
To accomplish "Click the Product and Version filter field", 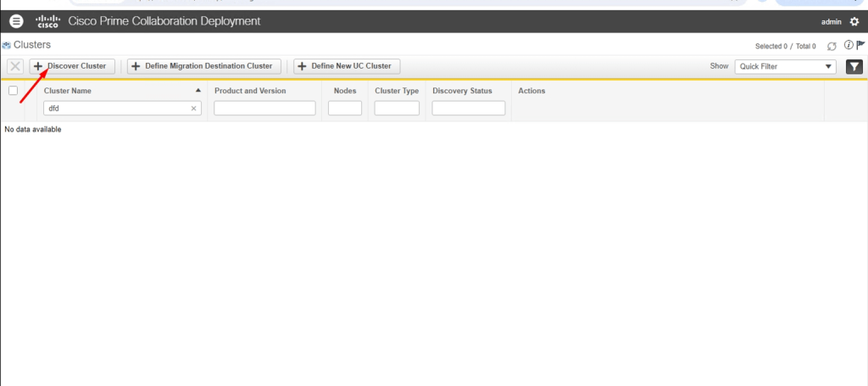I will (x=264, y=109).
